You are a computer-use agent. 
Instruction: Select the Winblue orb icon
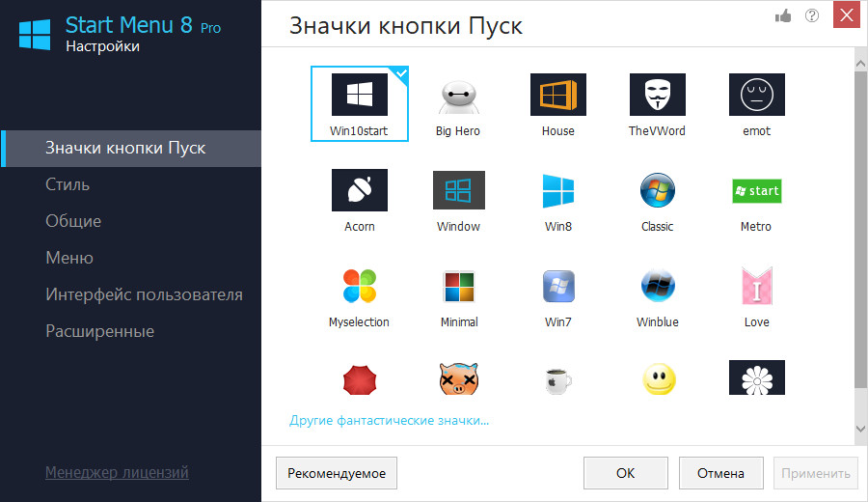[657, 287]
